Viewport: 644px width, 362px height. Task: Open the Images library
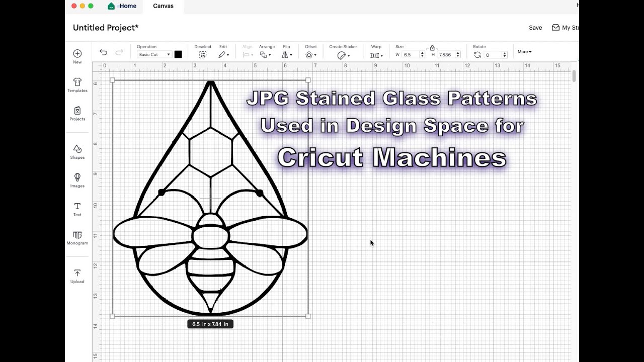77,177
